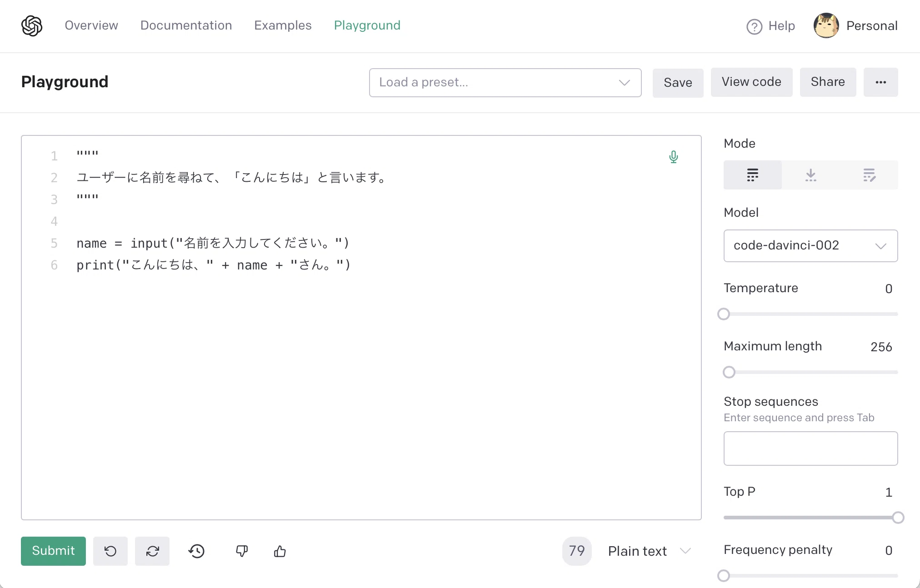Click the Share button

828,82
